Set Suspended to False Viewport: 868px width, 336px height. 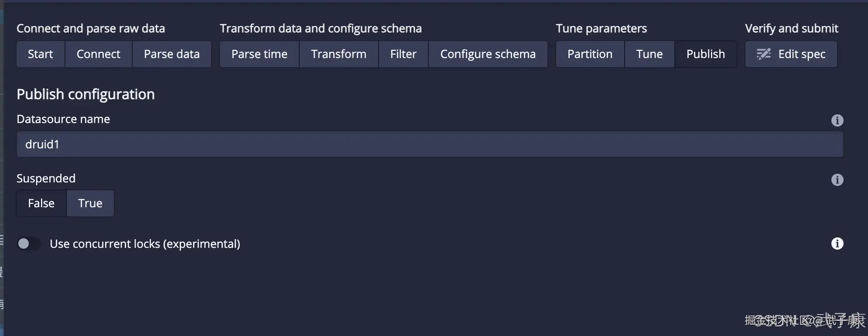coord(41,203)
